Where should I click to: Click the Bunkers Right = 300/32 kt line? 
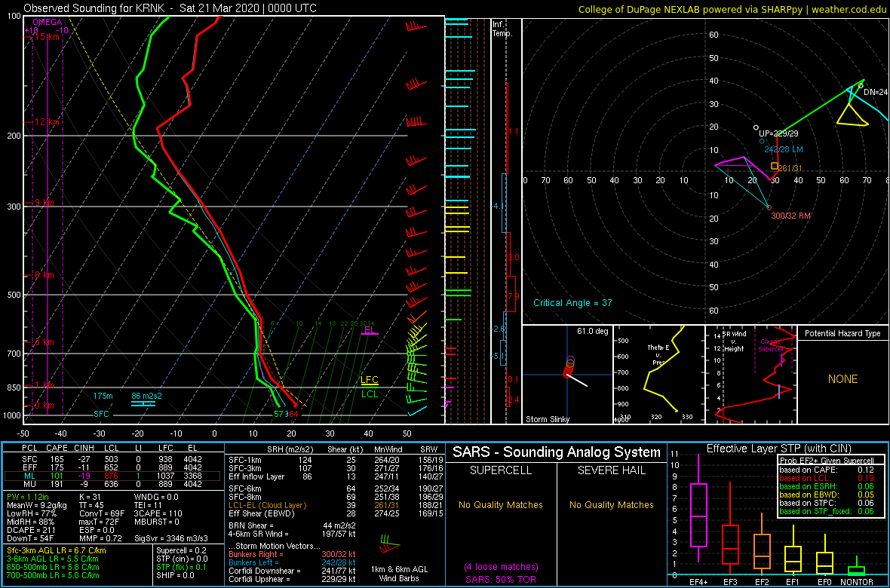tap(292, 555)
